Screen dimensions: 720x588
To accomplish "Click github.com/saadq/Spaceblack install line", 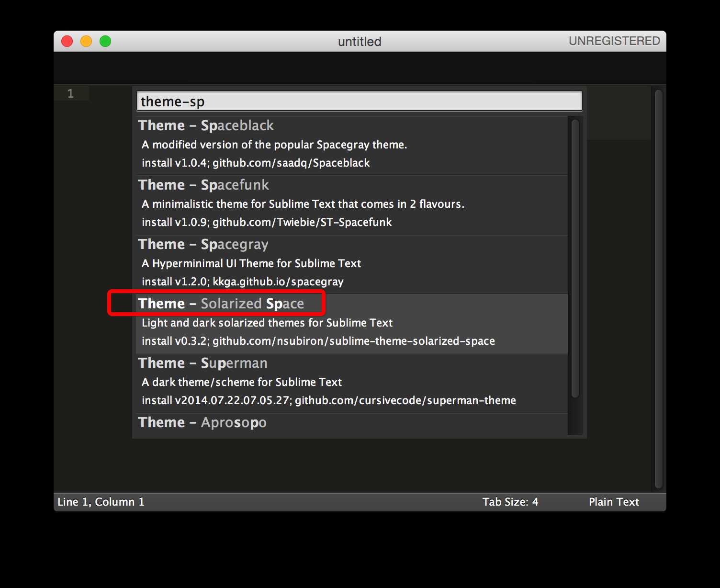I will 256,163.
